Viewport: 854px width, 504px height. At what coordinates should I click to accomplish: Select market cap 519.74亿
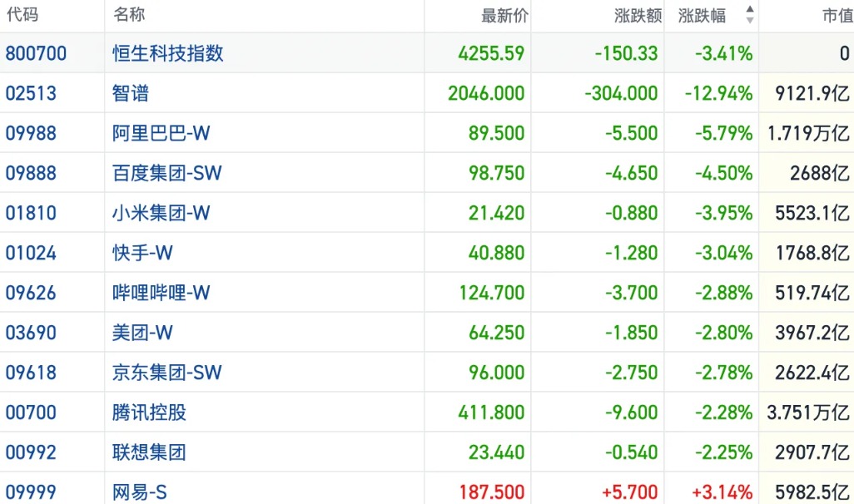click(812, 293)
